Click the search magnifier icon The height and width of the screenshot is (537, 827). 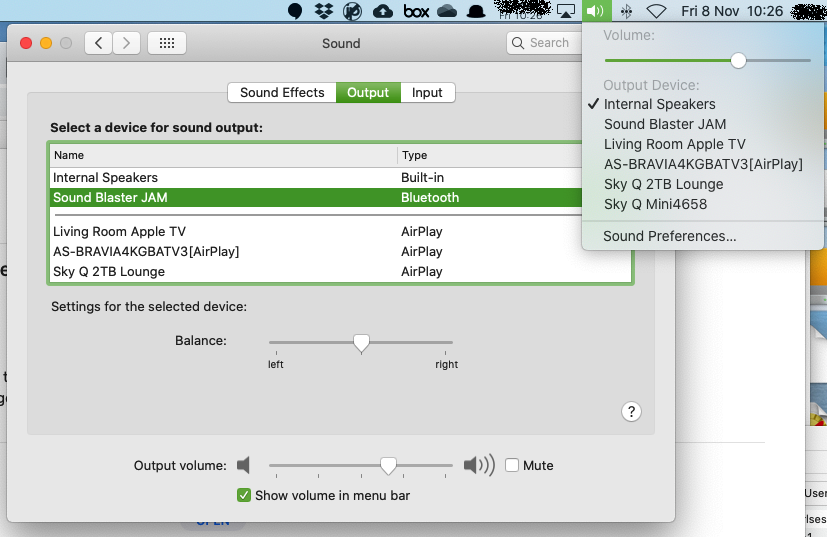(x=518, y=43)
